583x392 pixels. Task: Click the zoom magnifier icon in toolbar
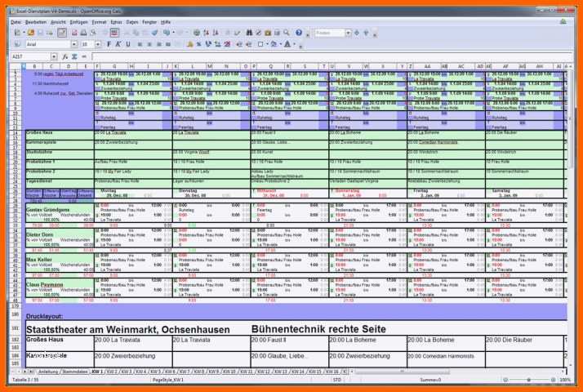click(287, 33)
